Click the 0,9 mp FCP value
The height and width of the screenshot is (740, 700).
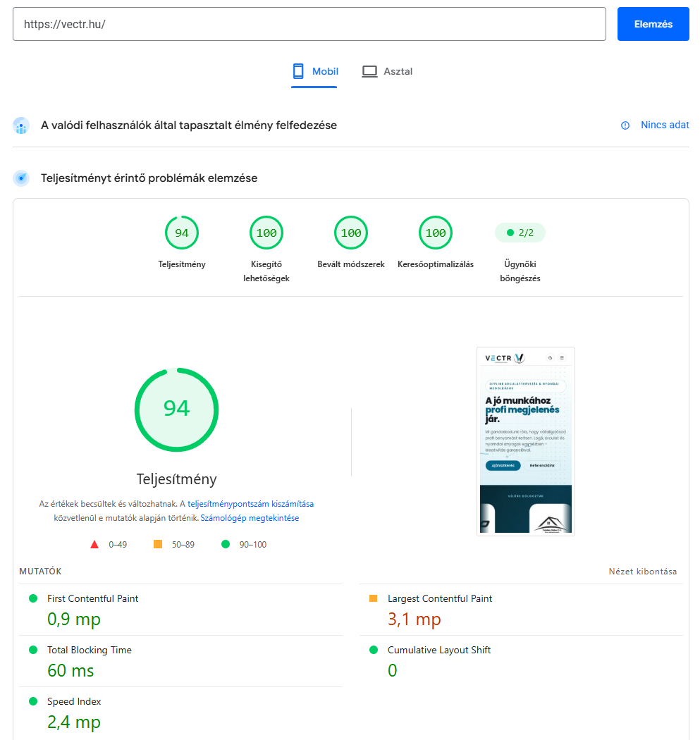73,619
